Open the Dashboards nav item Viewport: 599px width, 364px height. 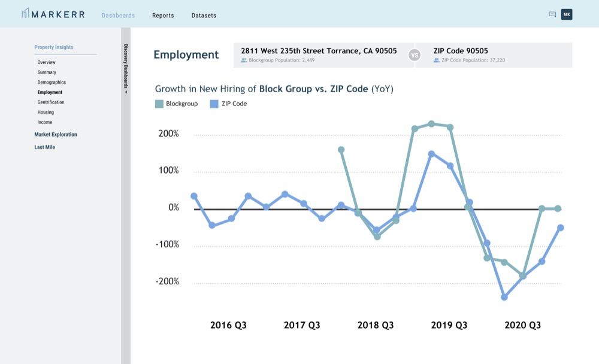click(118, 15)
